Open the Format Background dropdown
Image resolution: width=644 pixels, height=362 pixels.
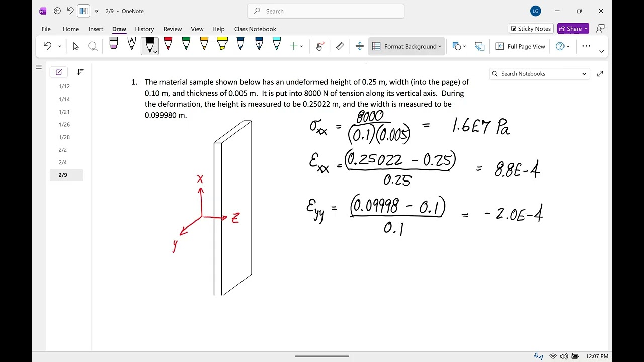point(407,46)
